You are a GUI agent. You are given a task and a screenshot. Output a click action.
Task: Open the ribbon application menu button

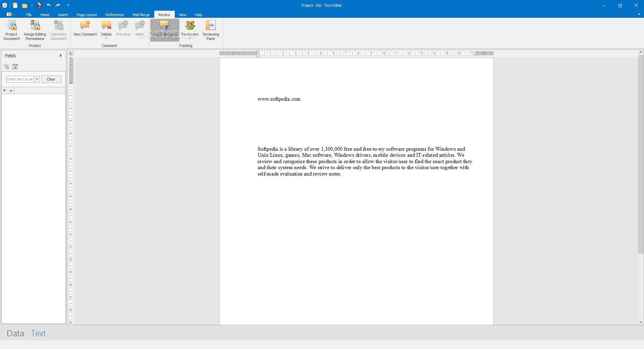click(x=10, y=14)
